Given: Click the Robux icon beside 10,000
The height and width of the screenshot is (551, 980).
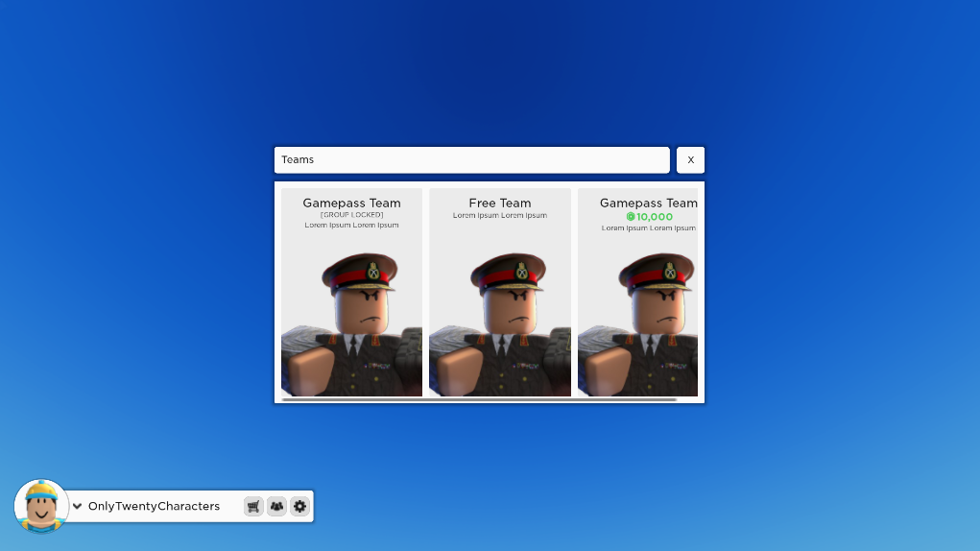Looking at the screenshot, I should (x=631, y=217).
